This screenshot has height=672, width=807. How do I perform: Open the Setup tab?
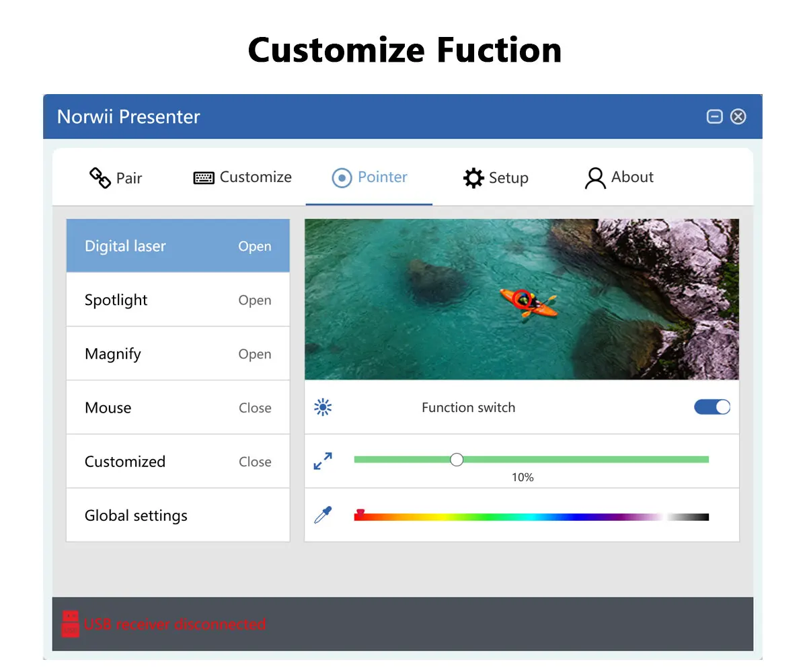tap(496, 178)
